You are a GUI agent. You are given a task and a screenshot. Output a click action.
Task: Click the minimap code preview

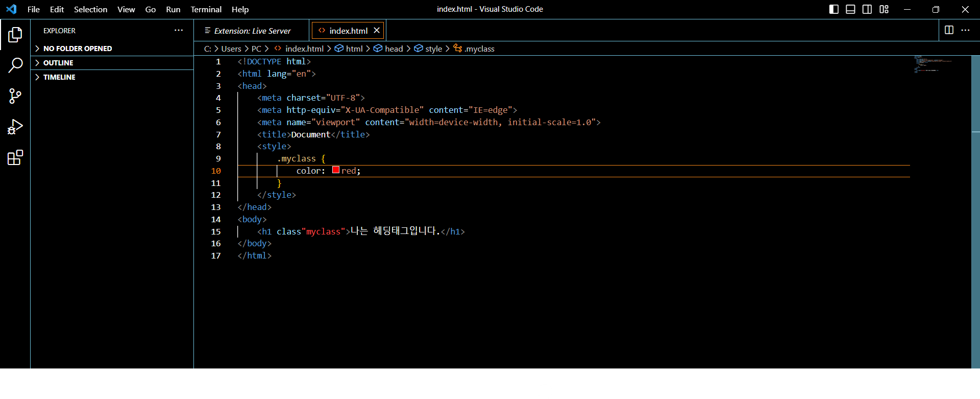pyautogui.click(x=932, y=64)
